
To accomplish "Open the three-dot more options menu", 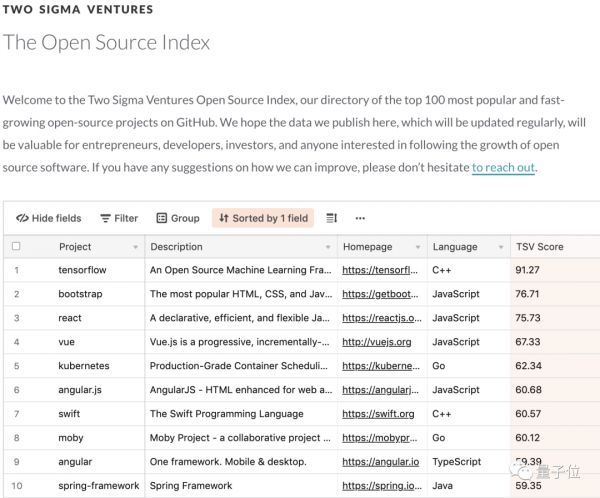I will [360, 218].
